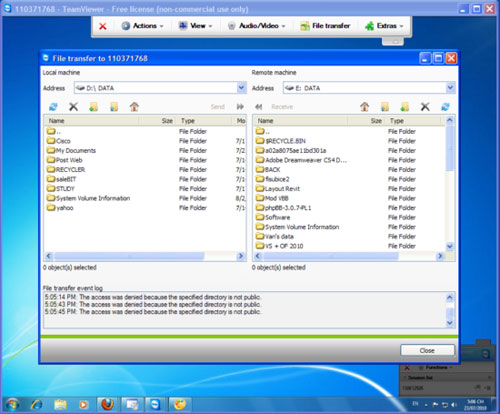The image size is (500, 414).
Task: Select Adobe Dreamweaver CS4 folder
Action: [301, 160]
